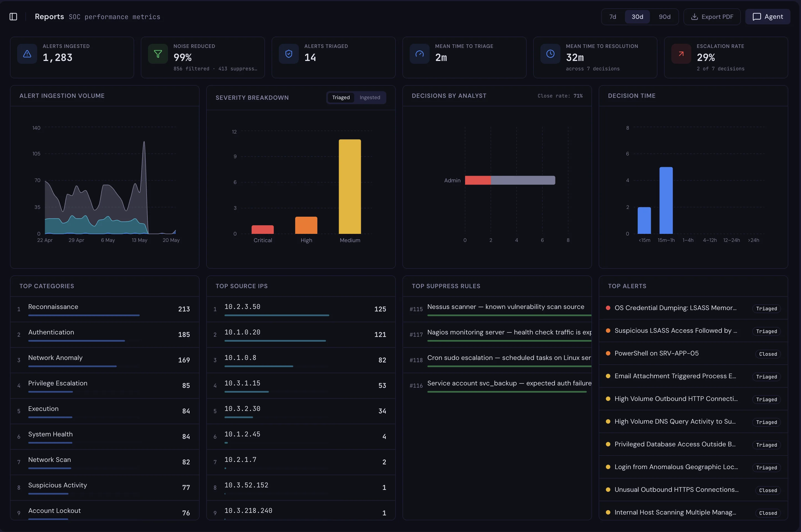Viewport: 801px width, 532px height.
Task: Select the 7d time range
Action: pos(613,17)
